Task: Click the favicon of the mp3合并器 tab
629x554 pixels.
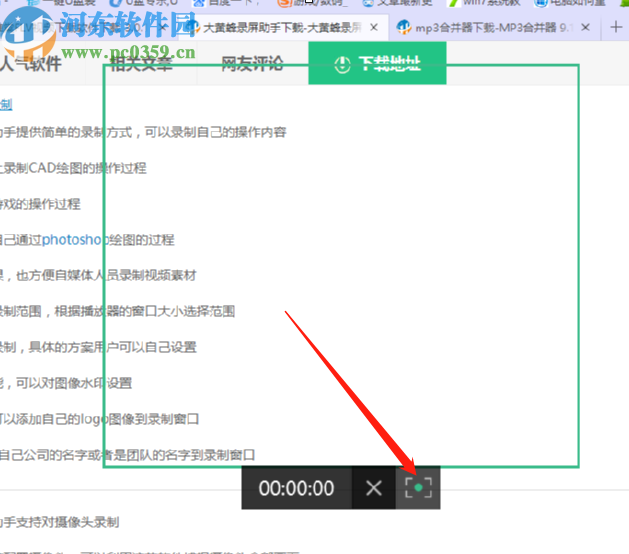Action: click(x=404, y=27)
